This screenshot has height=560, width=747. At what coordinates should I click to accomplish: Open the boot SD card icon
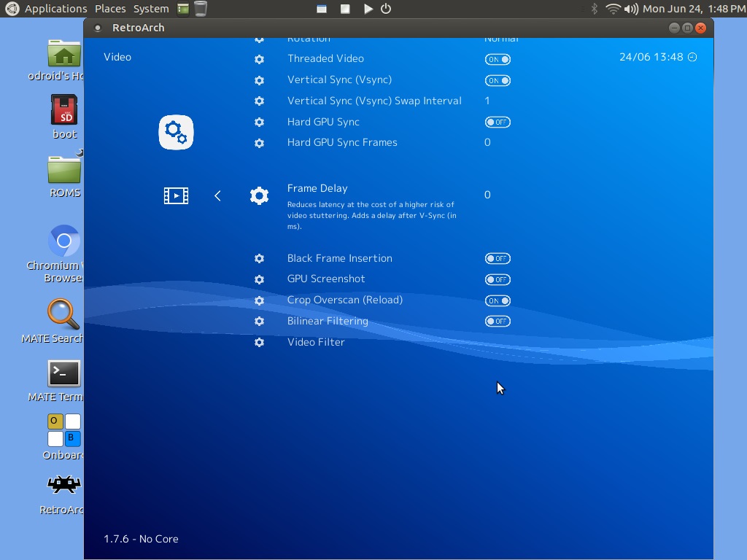(x=64, y=111)
